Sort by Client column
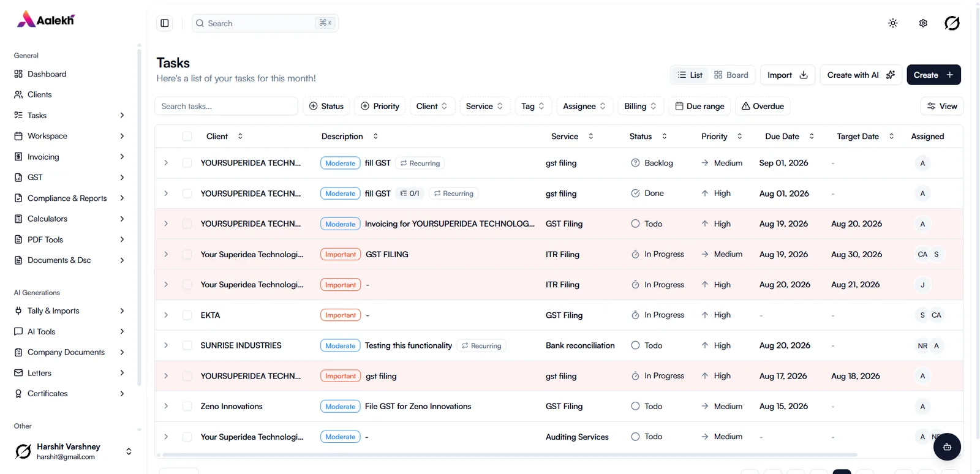This screenshot has height=474, width=980. coord(224,137)
